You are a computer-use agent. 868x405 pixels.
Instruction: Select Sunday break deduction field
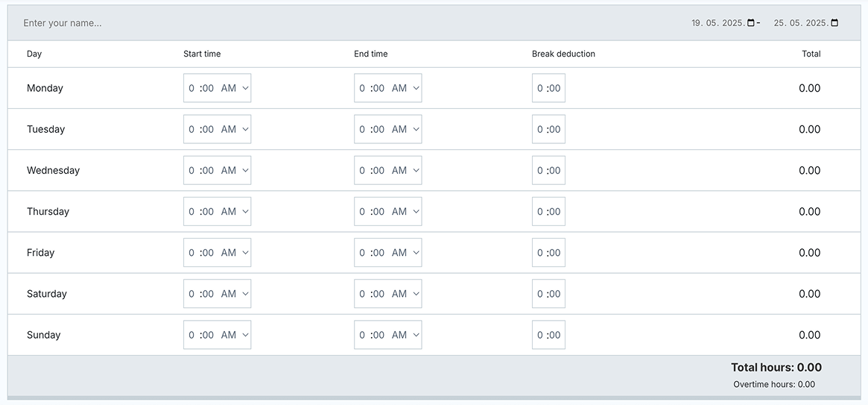coord(548,335)
